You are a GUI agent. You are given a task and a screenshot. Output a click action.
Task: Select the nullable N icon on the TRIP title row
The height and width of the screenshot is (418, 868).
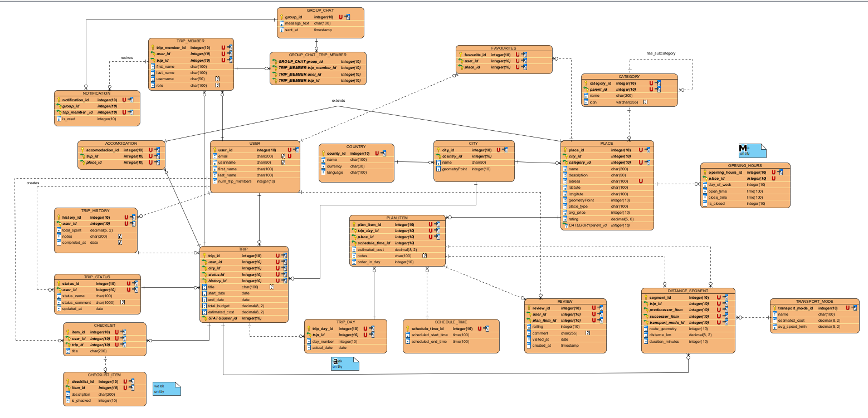[x=271, y=287]
